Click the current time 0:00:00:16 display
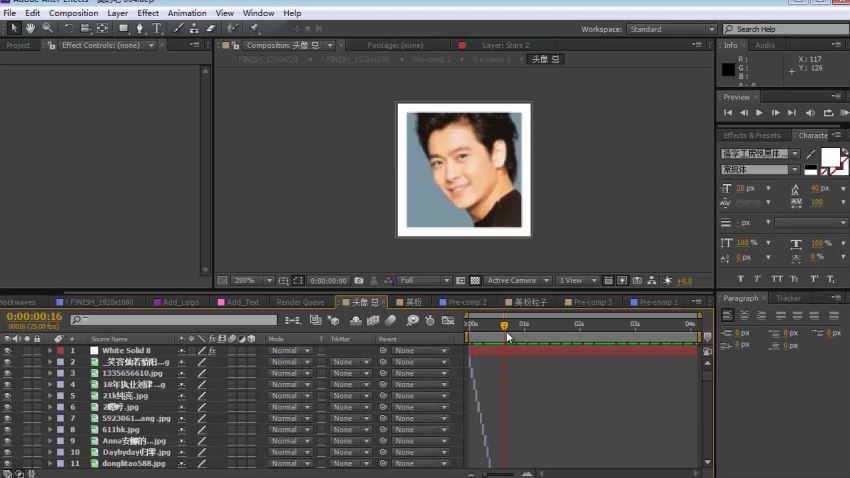This screenshot has height=478, width=850. pyautogui.click(x=34, y=316)
